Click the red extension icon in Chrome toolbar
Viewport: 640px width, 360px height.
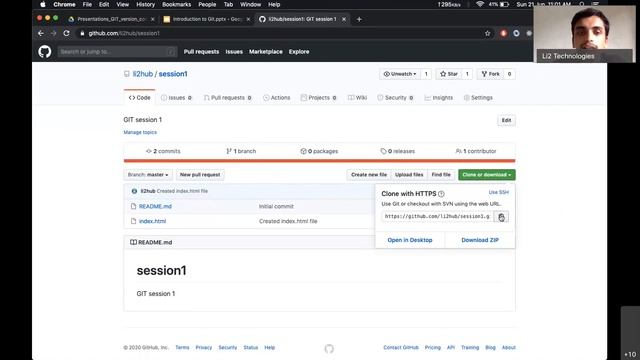(503, 33)
